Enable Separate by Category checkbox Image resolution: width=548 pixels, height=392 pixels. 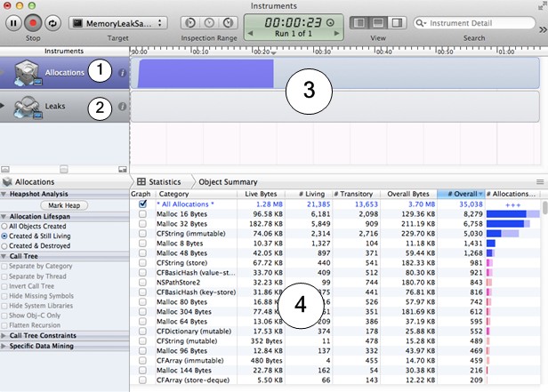(x=4, y=267)
